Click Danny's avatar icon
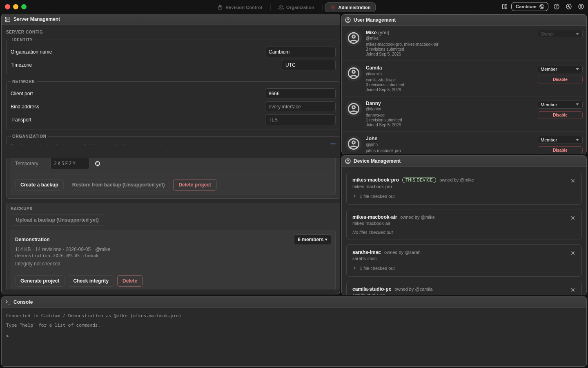This screenshot has width=588, height=368. (354, 109)
